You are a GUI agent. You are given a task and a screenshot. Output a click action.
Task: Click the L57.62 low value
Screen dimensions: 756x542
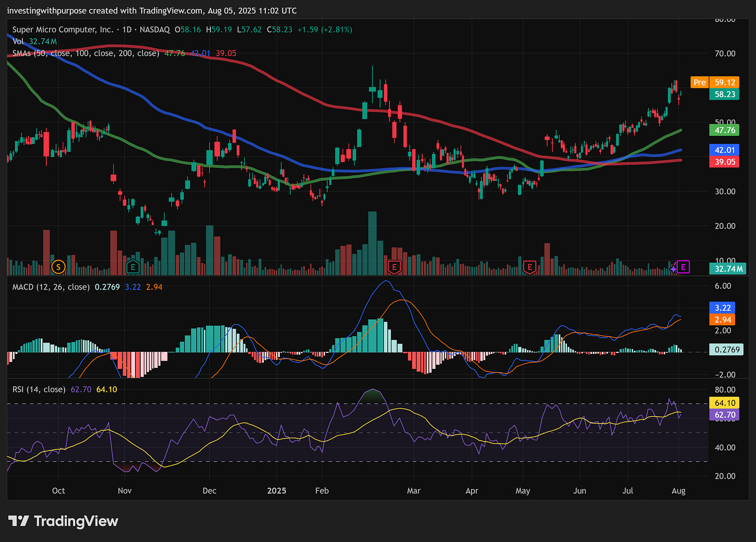249,30
